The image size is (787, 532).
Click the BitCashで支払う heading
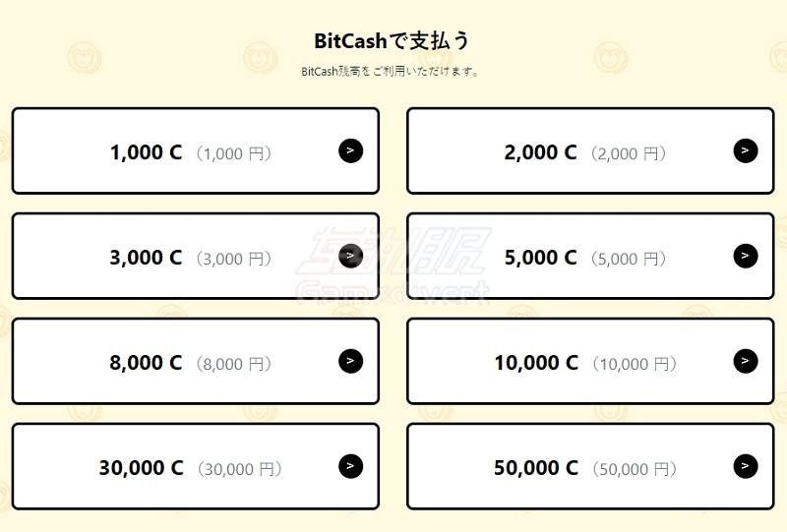tap(392, 40)
